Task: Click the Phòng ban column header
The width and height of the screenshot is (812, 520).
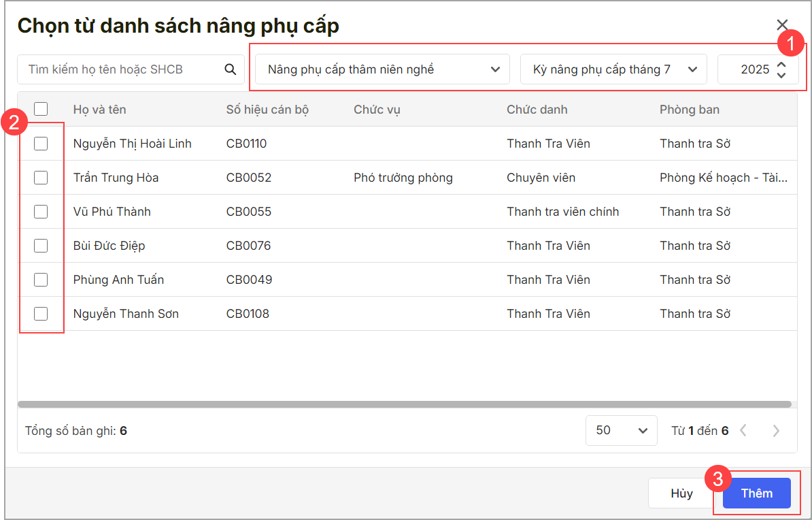Action: pyautogui.click(x=690, y=110)
